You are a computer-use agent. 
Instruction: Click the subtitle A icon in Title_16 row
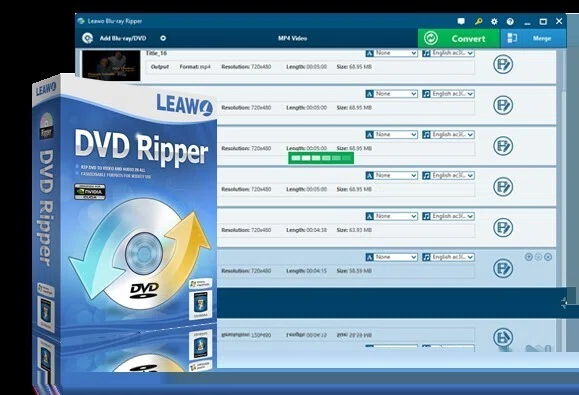(x=369, y=53)
